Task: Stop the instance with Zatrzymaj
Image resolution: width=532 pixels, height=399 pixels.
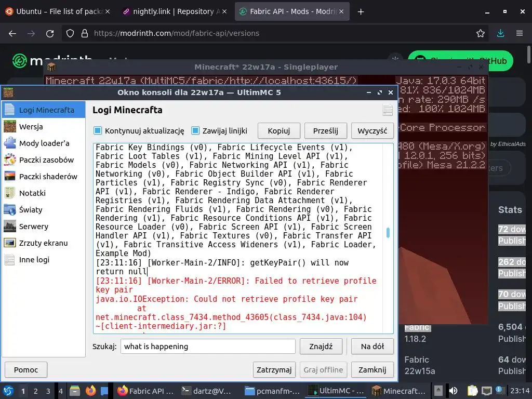Action: [x=274, y=369]
